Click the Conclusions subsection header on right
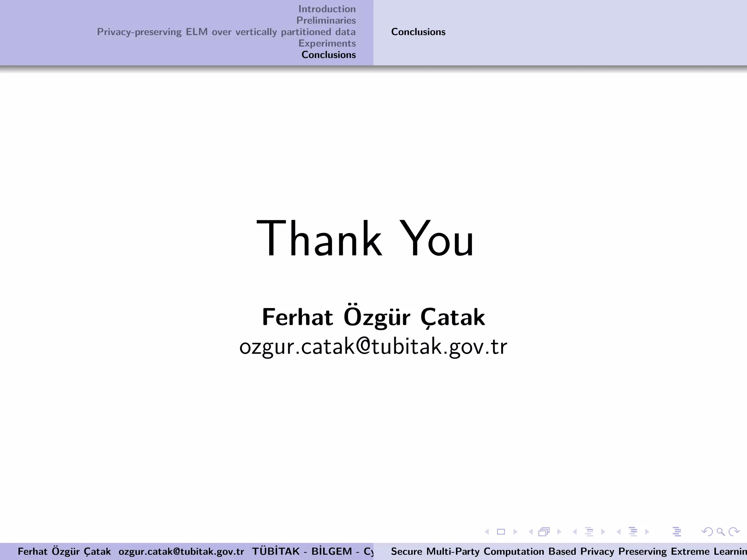Image resolution: width=747 pixels, height=560 pixels. click(x=418, y=32)
